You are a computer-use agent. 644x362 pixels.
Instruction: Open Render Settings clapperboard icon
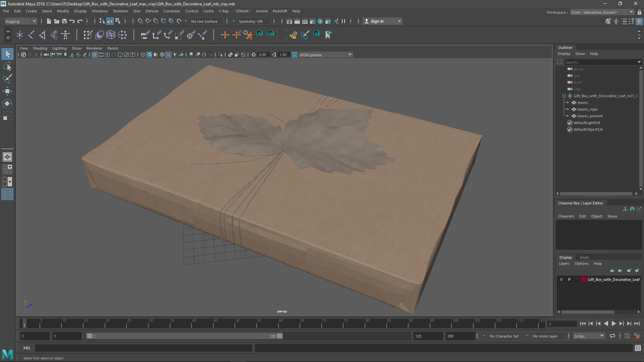point(313,21)
